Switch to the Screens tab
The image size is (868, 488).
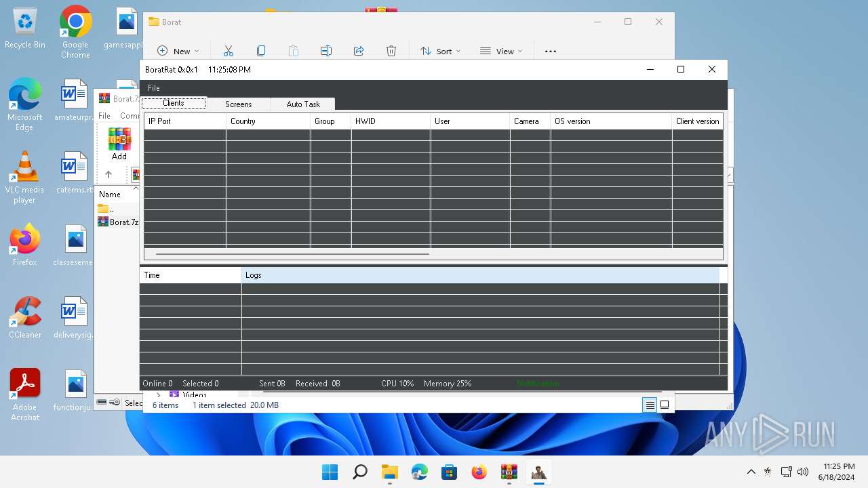point(238,104)
